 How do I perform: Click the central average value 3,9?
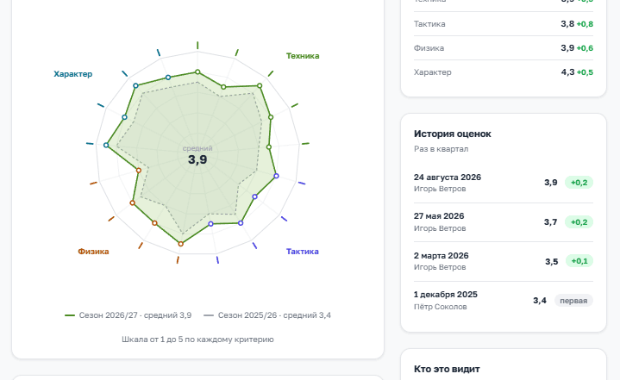point(197,159)
